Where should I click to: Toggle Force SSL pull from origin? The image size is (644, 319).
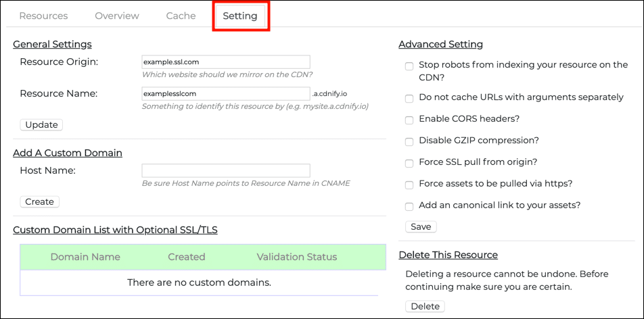[409, 164]
